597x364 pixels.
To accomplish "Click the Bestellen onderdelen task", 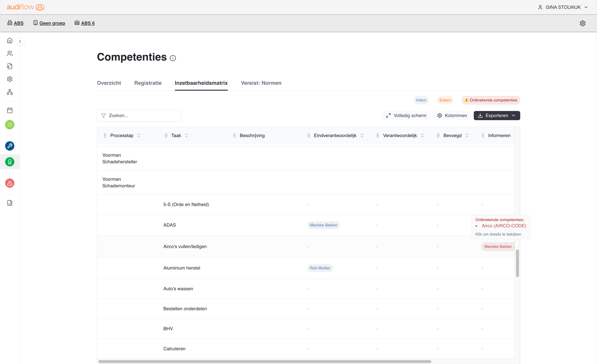I will 185,309.
